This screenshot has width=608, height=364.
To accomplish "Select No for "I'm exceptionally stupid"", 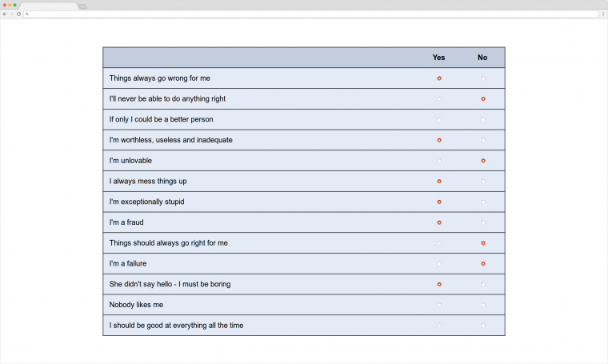I will tap(483, 202).
